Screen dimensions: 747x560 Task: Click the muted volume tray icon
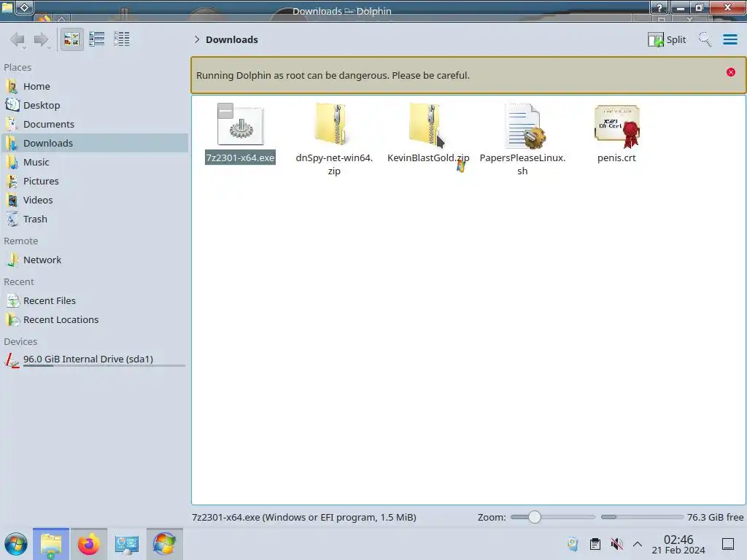(x=616, y=544)
